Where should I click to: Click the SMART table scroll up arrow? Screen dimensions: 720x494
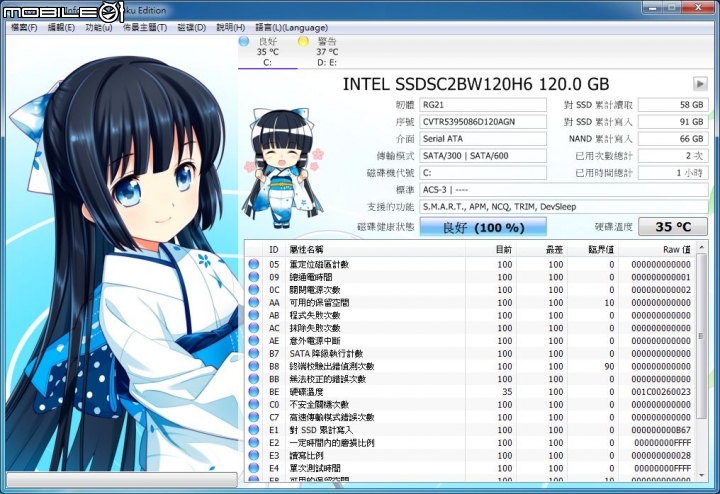(701, 247)
